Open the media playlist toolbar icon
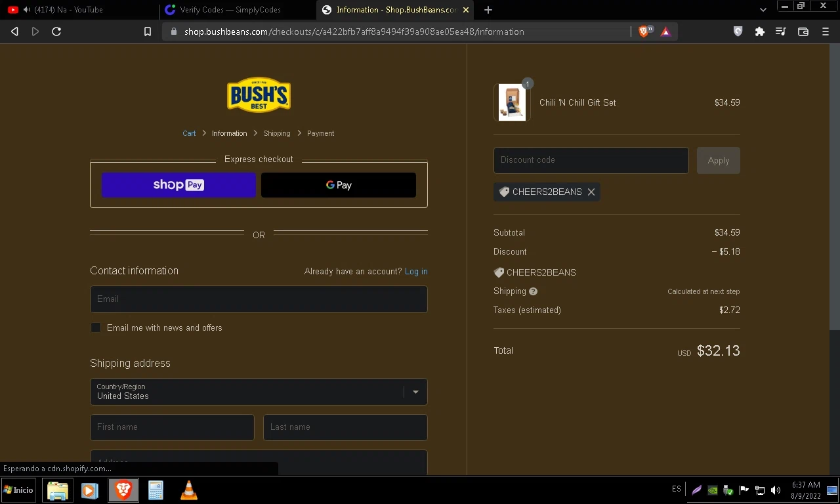 tap(780, 31)
